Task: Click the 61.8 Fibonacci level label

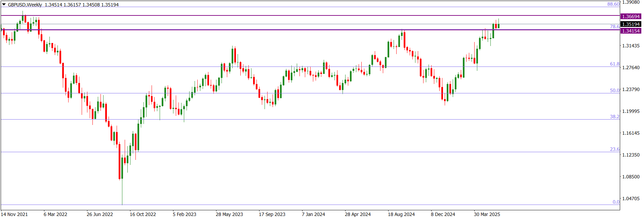Action: pyautogui.click(x=614, y=64)
